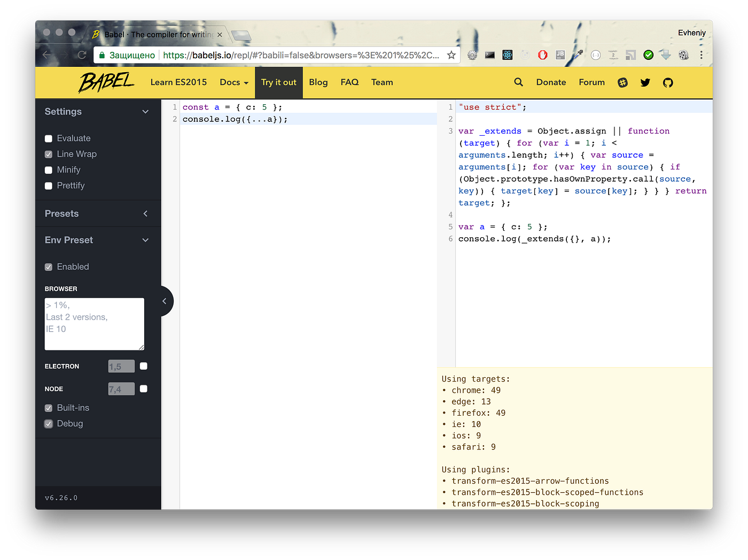Uncheck the Debug option
Screen dimensions: 748x560
click(48, 423)
